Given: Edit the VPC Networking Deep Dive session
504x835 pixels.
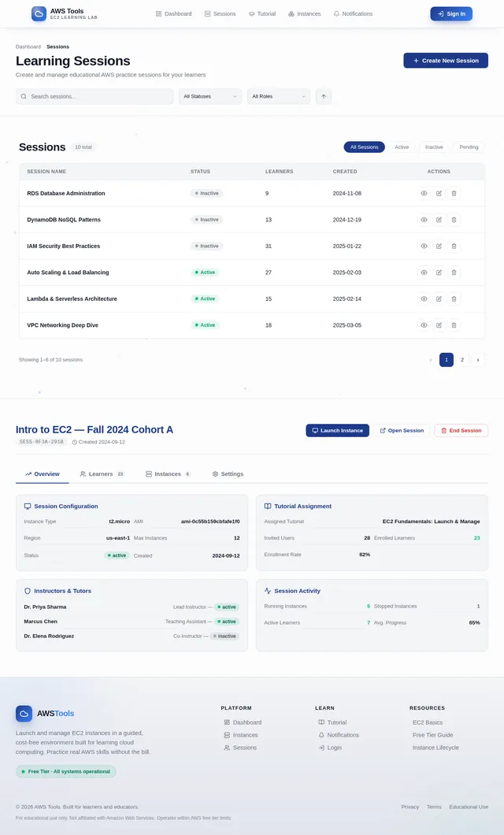Looking at the screenshot, I should coord(439,325).
